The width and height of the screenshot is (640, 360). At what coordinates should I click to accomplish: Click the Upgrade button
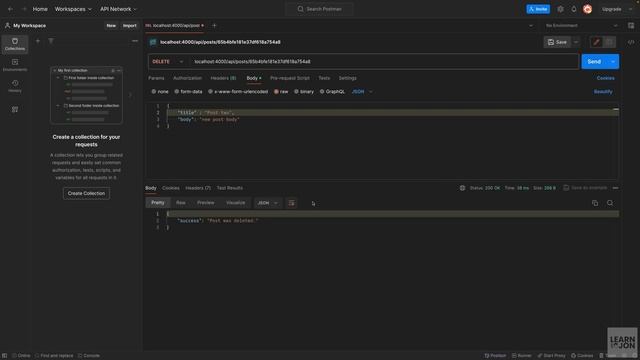(x=611, y=9)
